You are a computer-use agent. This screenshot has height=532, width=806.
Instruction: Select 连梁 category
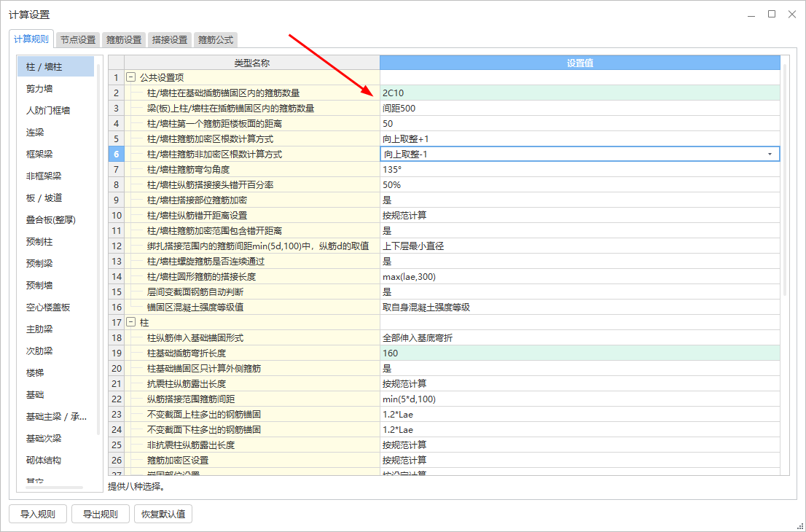[x=55, y=132]
